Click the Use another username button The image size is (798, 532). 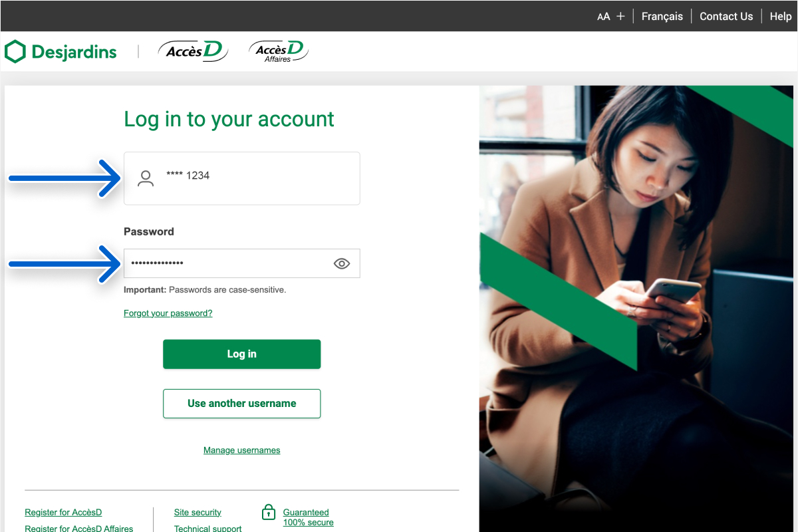pos(242,404)
